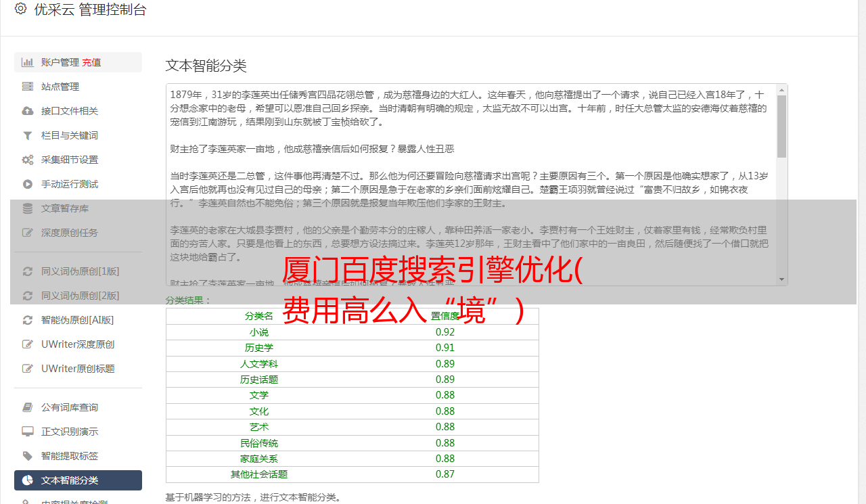
Task: Click the text area scrollbar up arrow
Action: coord(782,89)
